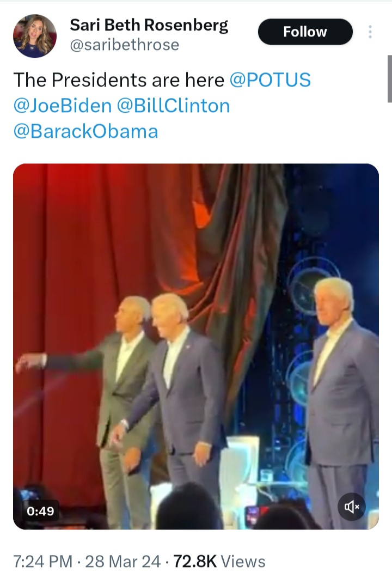
Task: Open the @POTUS mention
Action: coord(270,80)
